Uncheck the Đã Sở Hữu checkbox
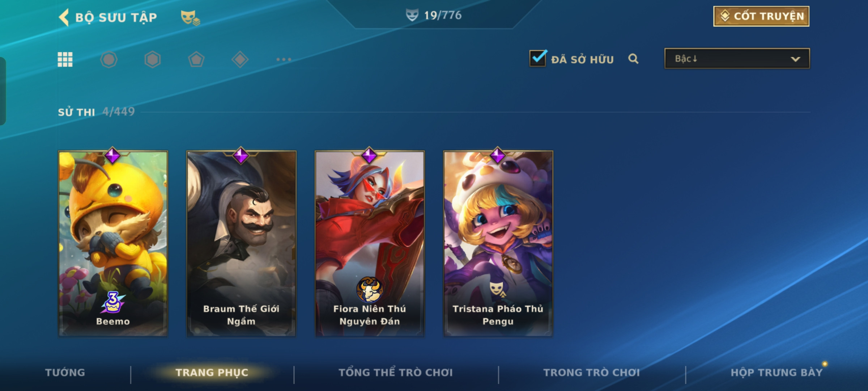Viewport: 868px width, 391px height. click(x=538, y=58)
